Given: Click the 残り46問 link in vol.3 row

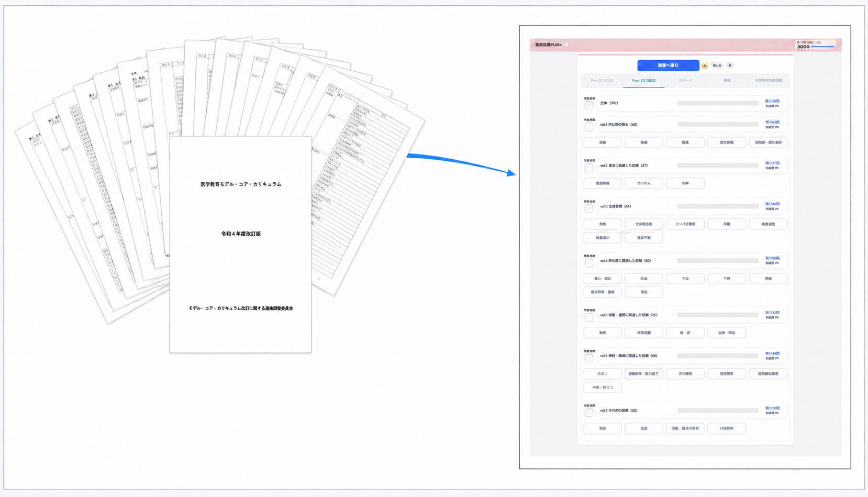Looking at the screenshot, I should [x=772, y=204].
